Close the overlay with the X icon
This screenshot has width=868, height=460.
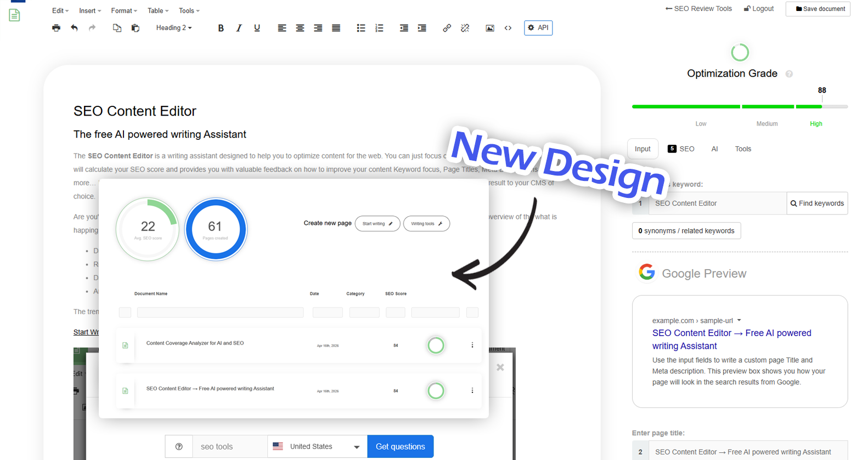click(500, 367)
